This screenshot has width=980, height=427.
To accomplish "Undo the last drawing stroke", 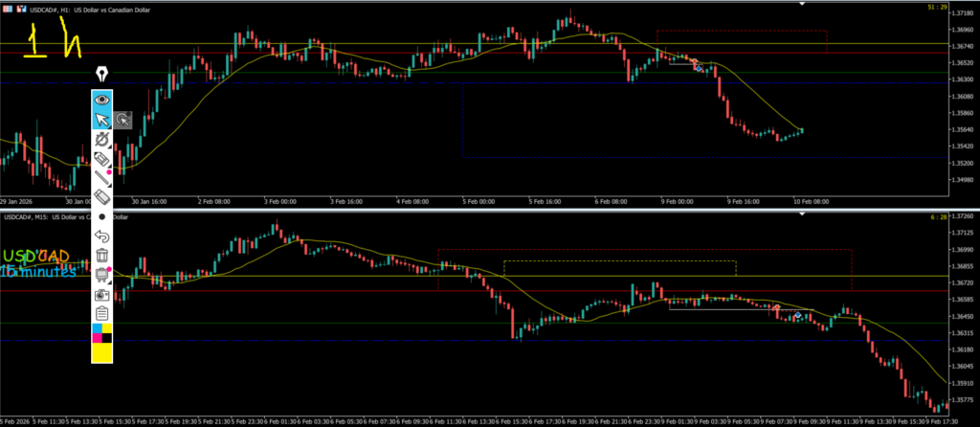I will [x=101, y=236].
